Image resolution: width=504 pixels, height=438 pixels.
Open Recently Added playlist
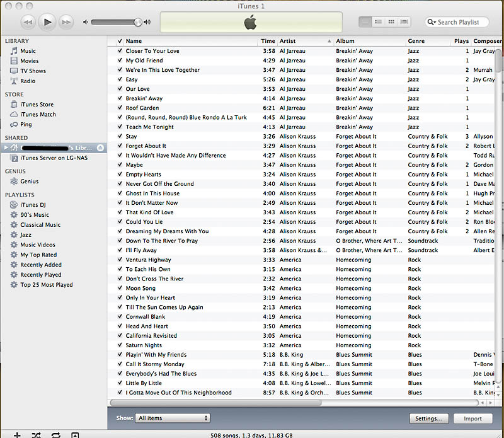(x=41, y=264)
